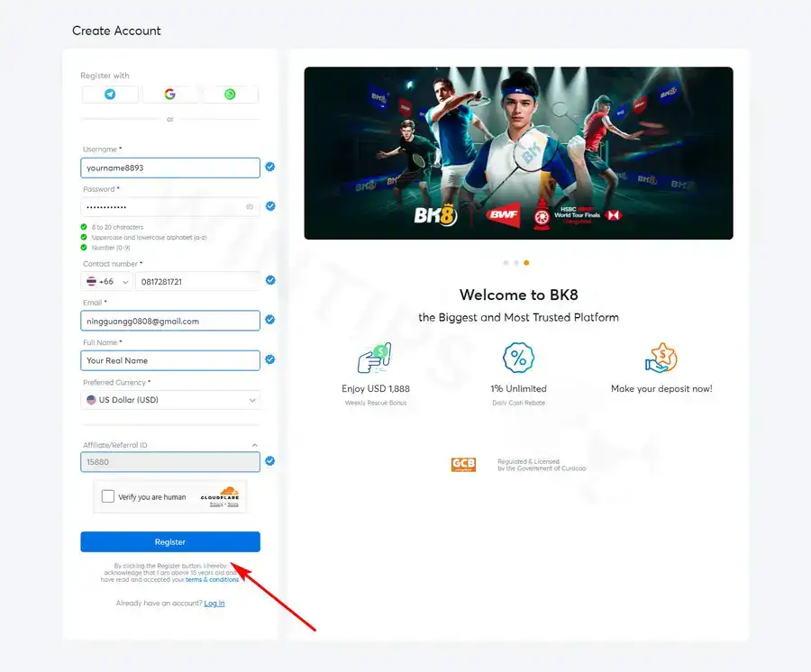Register with the WhatsApp icon
The height and width of the screenshot is (672, 811).
[230, 94]
